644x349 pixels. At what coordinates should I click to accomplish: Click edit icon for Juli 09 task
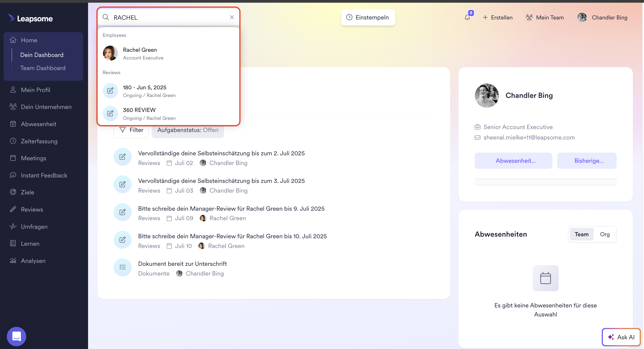[x=122, y=212]
